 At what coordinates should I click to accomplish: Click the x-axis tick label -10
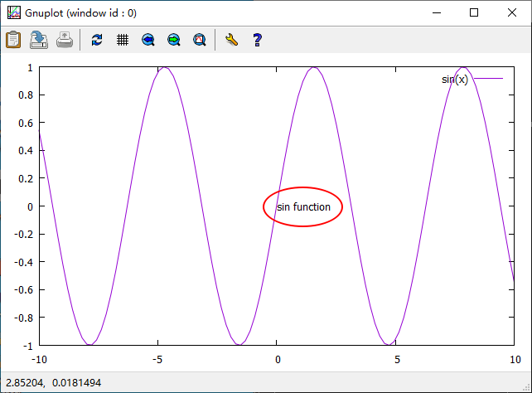[x=39, y=359]
